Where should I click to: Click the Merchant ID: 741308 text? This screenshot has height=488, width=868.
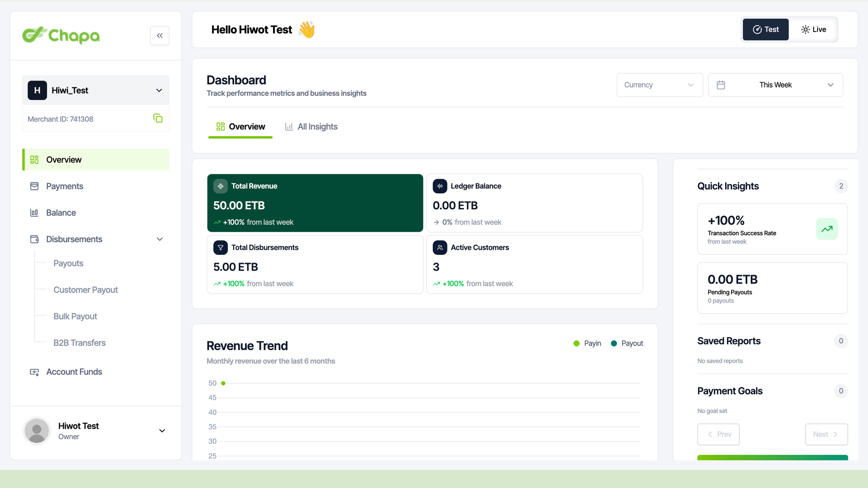coord(61,119)
